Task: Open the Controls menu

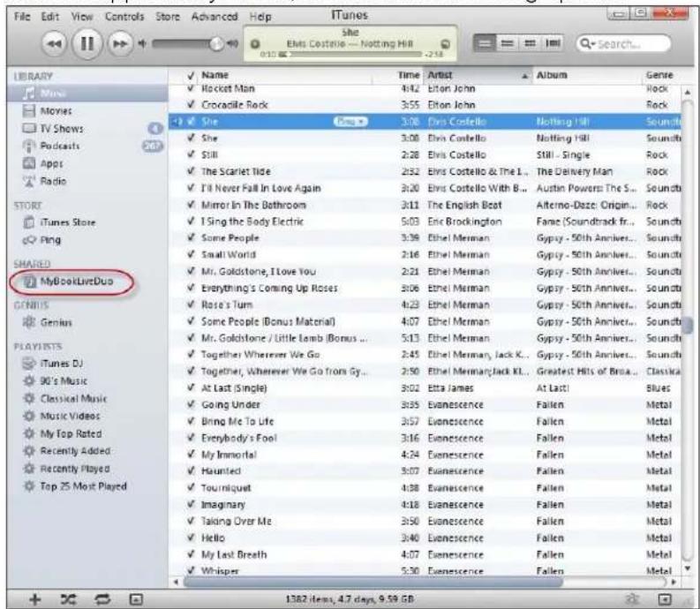Action: (124, 17)
